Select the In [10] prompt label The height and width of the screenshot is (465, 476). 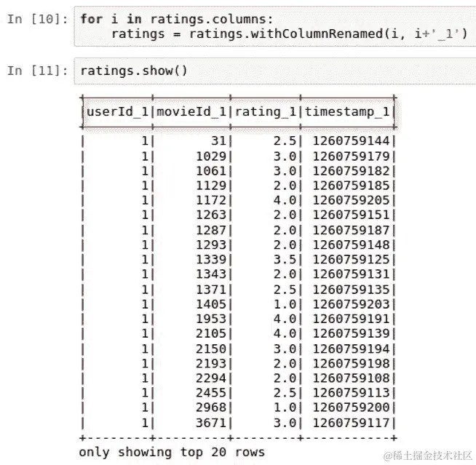click(x=38, y=19)
